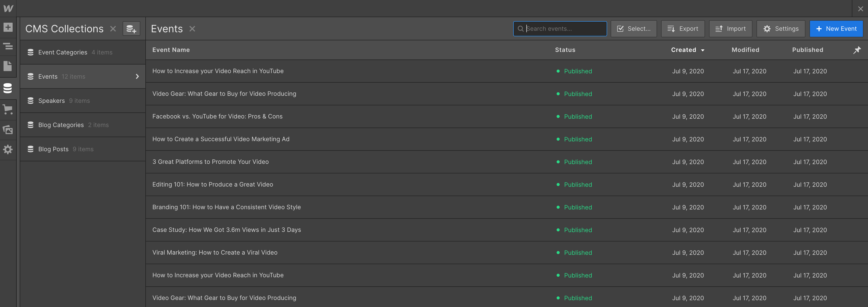Click the Webflow logo icon
This screenshot has width=868, height=307.
8,8
